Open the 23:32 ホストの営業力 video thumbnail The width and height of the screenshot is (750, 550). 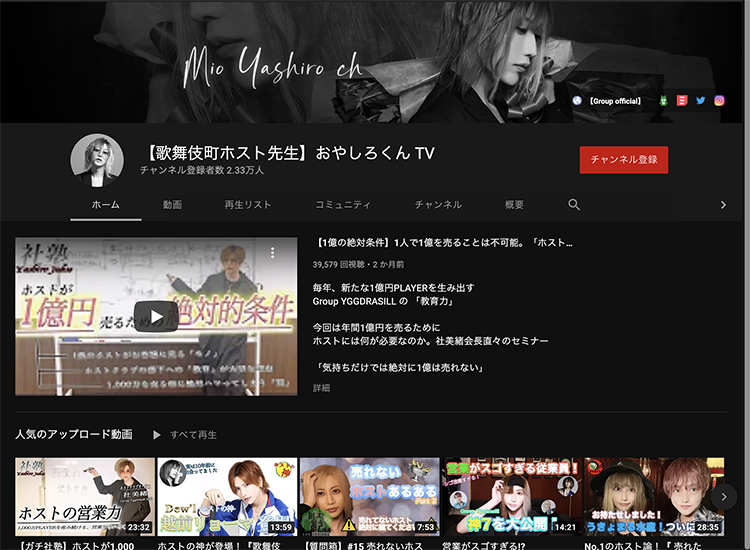pos(85,497)
